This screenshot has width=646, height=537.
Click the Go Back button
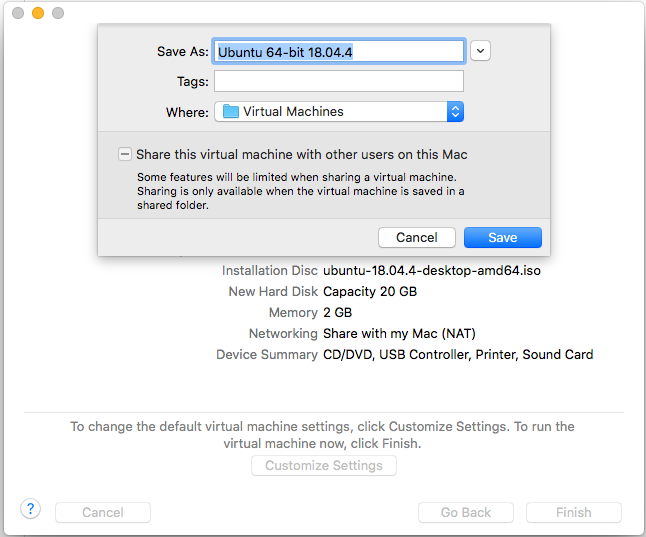466,512
